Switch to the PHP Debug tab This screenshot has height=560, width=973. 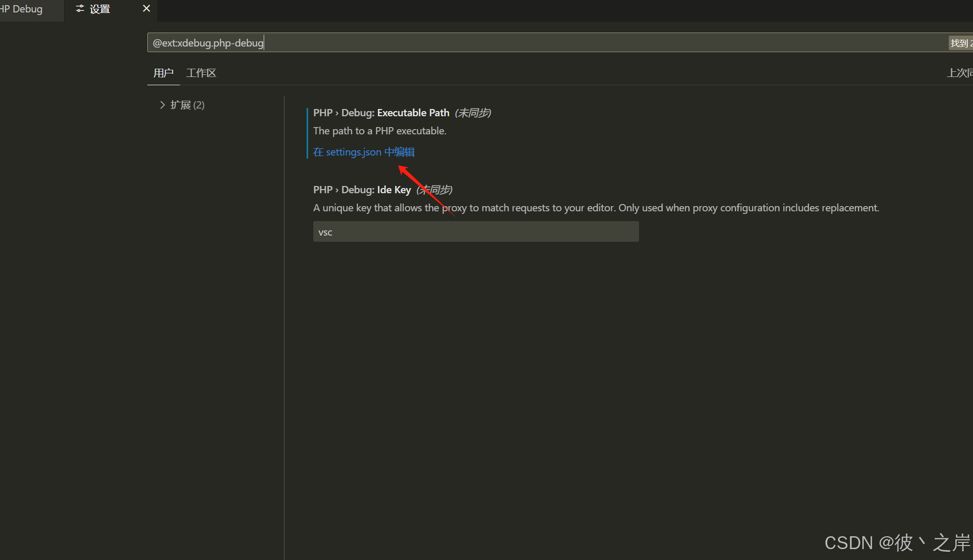pos(22,9)
